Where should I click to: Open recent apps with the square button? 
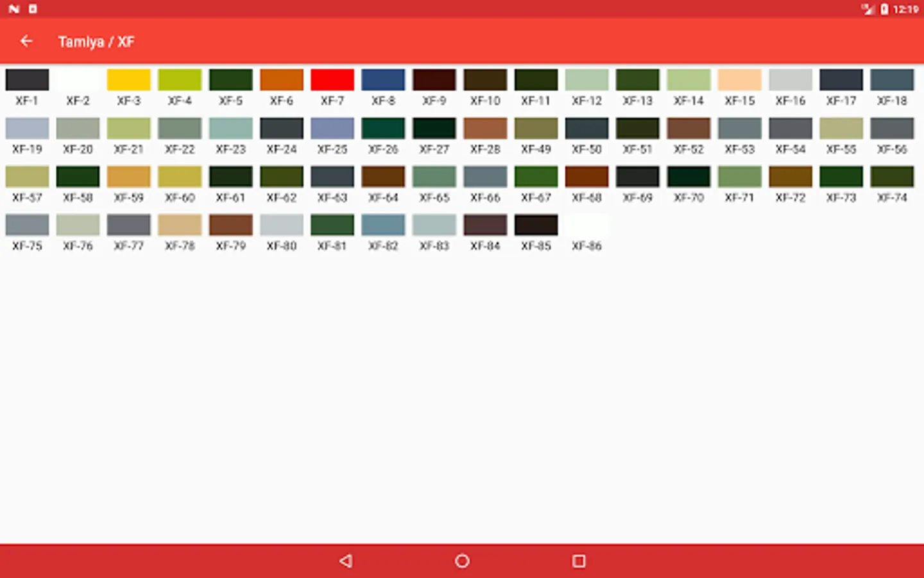click(579, 561)
